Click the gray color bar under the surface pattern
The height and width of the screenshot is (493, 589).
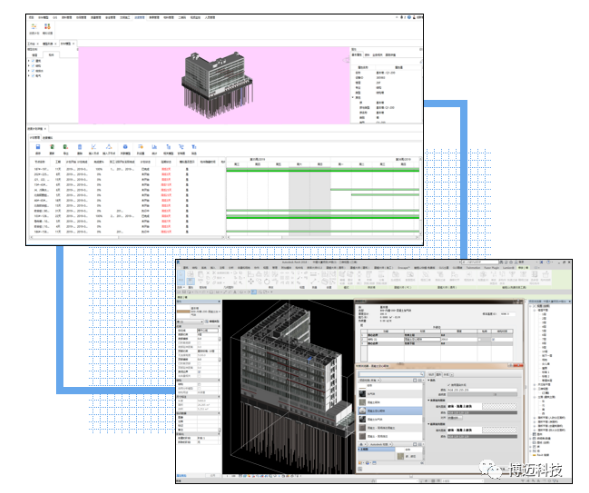482,413
